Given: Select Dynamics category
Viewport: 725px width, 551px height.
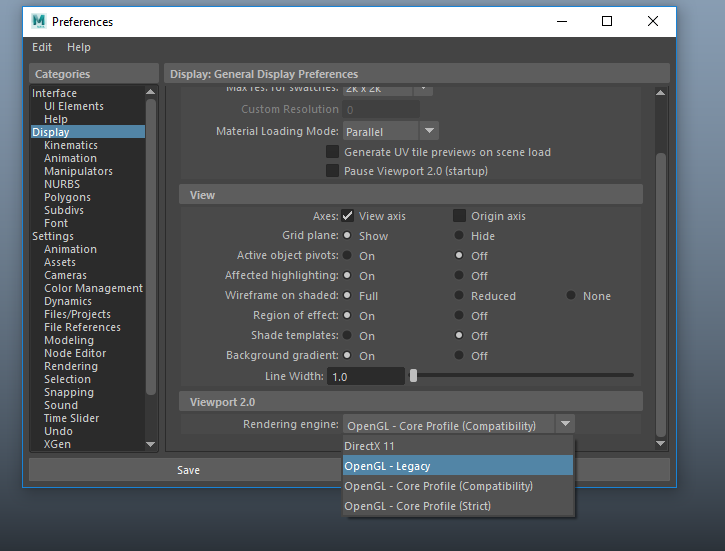Looking at the screenshot, I should coord(68,301).
